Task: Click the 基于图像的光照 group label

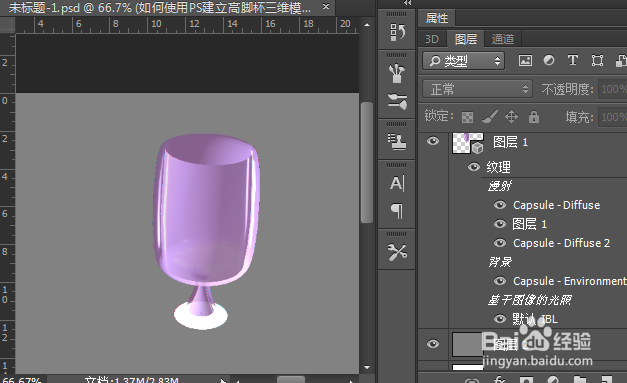Action: (x=529, y=300)
